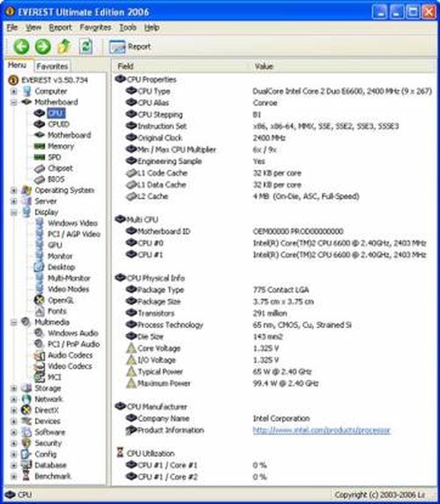Click the green Back arrow toolbar icon
This screenshot has height=504, width=440.
tap(22, 47)
